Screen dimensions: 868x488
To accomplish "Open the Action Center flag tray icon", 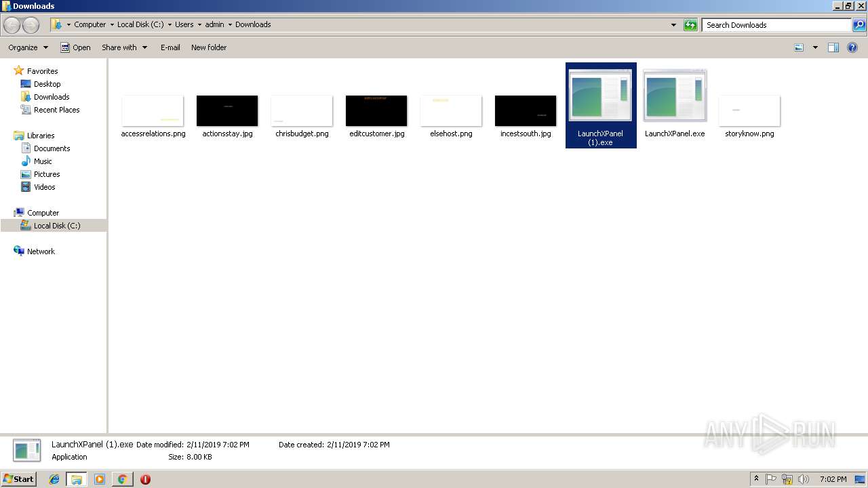I will [771, 479].
